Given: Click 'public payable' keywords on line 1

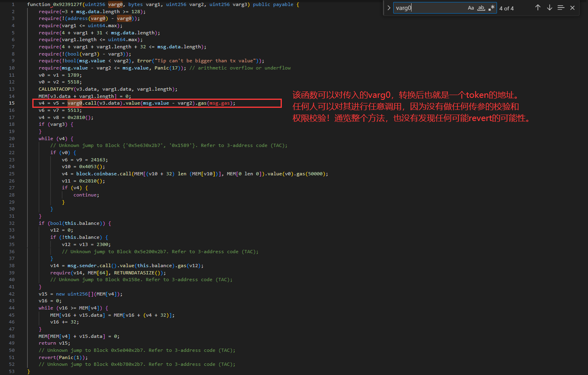Looking at the screenshot, I should 273,4.
